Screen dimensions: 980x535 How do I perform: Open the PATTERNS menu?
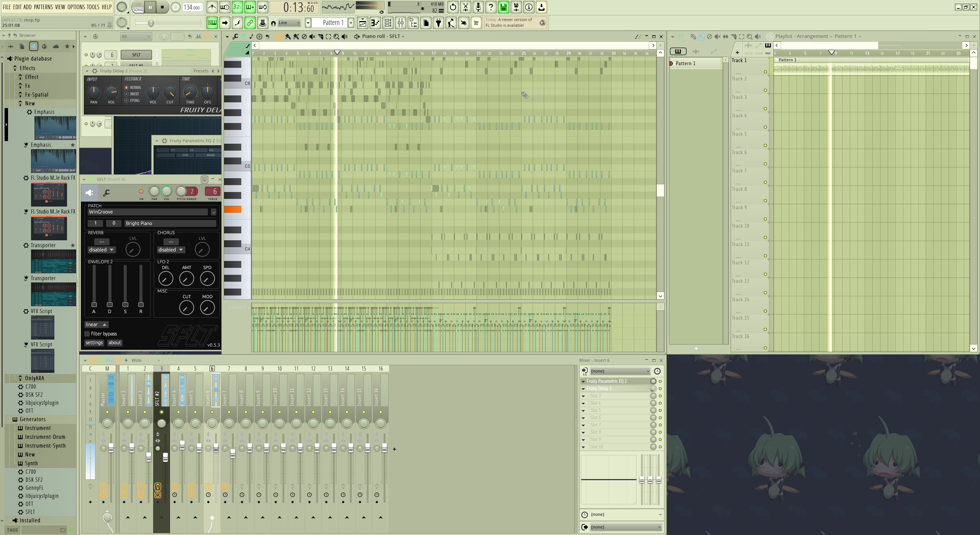click(x=43, y=7)
